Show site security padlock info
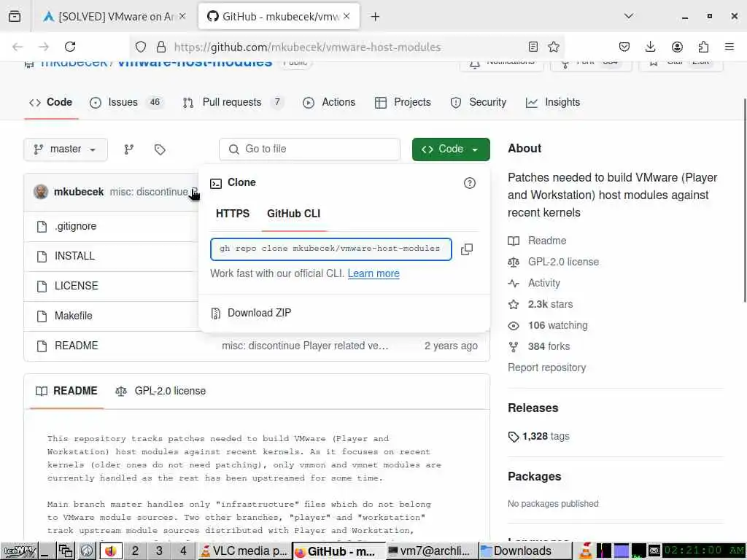This screenshot has height=560, width=747. point(161,47)
